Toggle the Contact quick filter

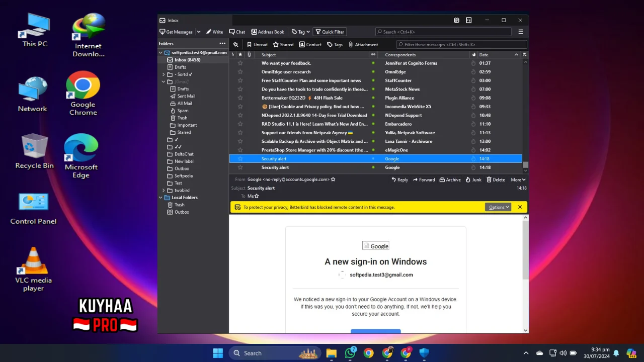coord(310,44)
